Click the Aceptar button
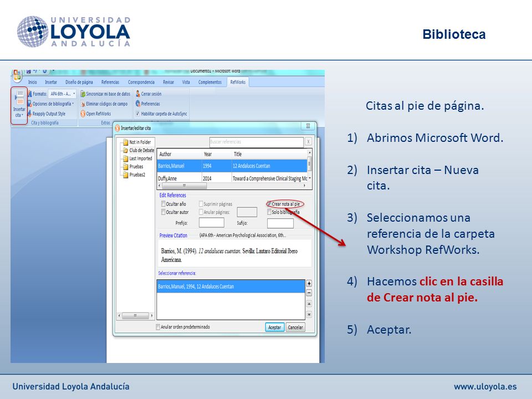 [274, 328]
